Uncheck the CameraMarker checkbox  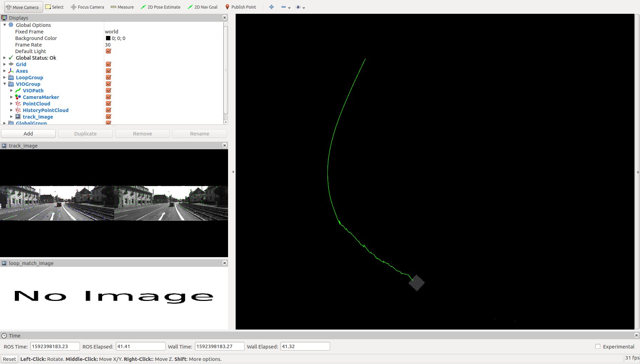pyautogui.click(x=108, y=97)
